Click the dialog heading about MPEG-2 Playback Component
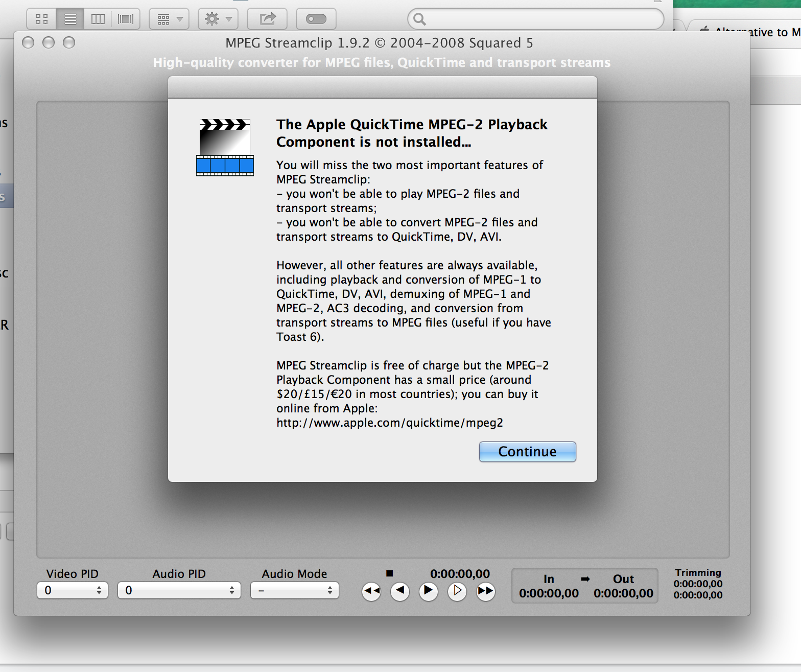 412,133
